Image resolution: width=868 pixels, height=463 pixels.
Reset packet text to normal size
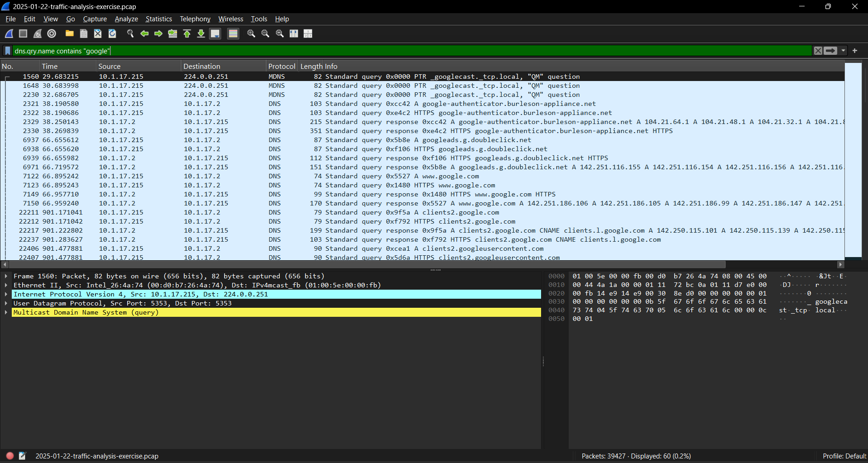click(280, 33)
